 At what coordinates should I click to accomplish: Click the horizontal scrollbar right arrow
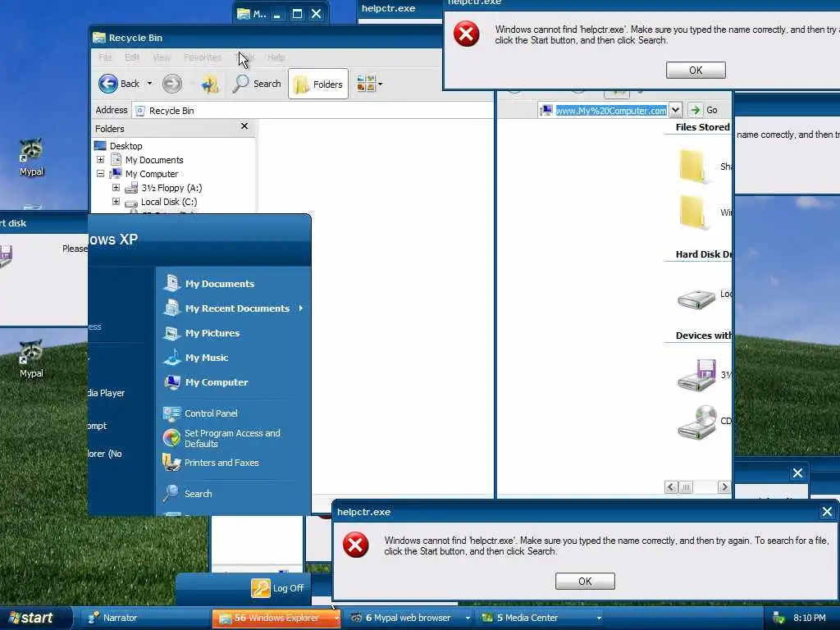pyautogui.click(x=724, y=487)
